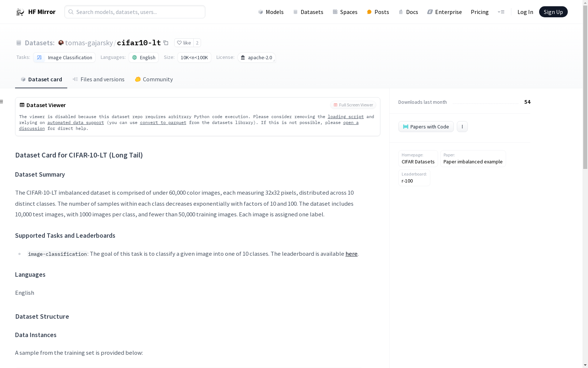Open the three-dot options menu
Image resolution: width=588 pixels, height=368 pixels.
click(x=462, y=127)
